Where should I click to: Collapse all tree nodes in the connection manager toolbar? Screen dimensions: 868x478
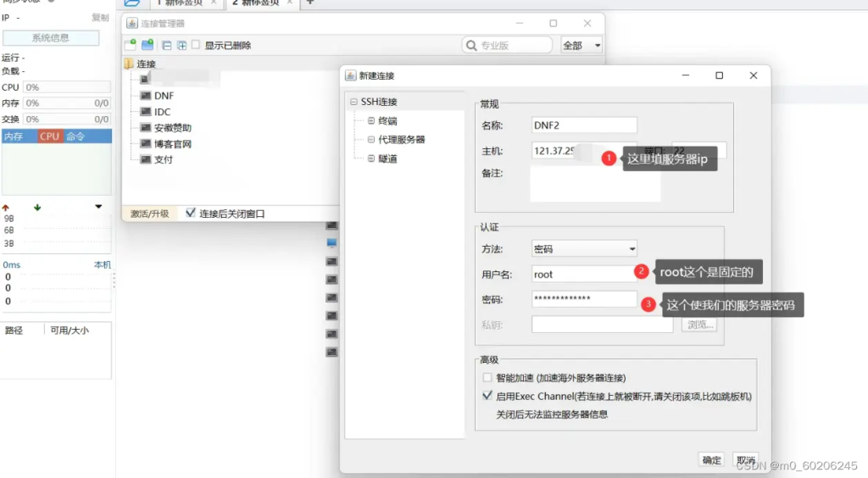167,46
